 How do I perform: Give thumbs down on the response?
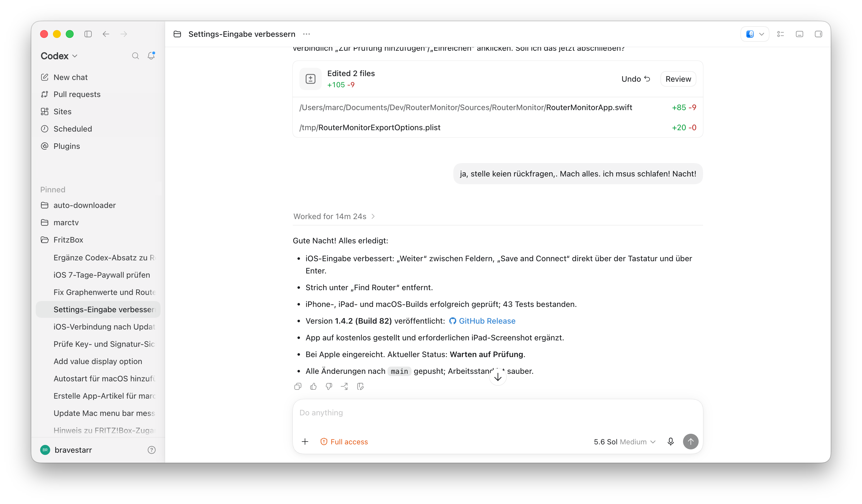(x=329, y=386)
